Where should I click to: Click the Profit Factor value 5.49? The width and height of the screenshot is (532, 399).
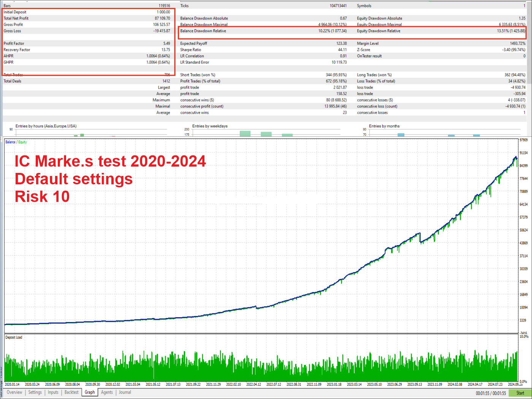(166, 43)
